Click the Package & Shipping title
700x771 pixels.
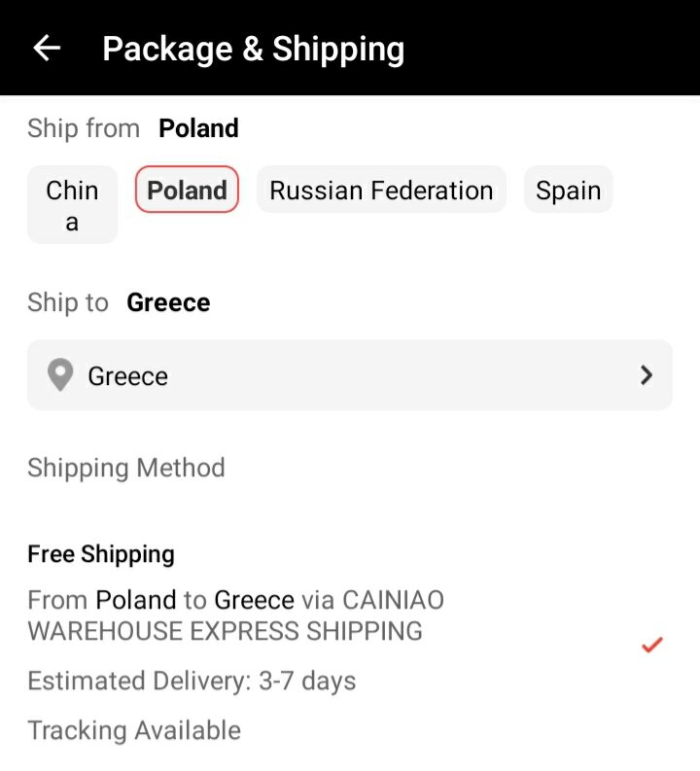point(253,49)
